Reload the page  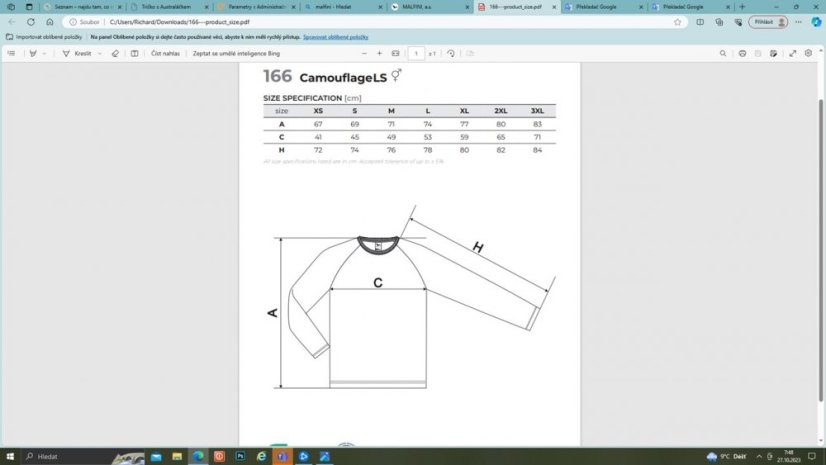tap(31, 22)
